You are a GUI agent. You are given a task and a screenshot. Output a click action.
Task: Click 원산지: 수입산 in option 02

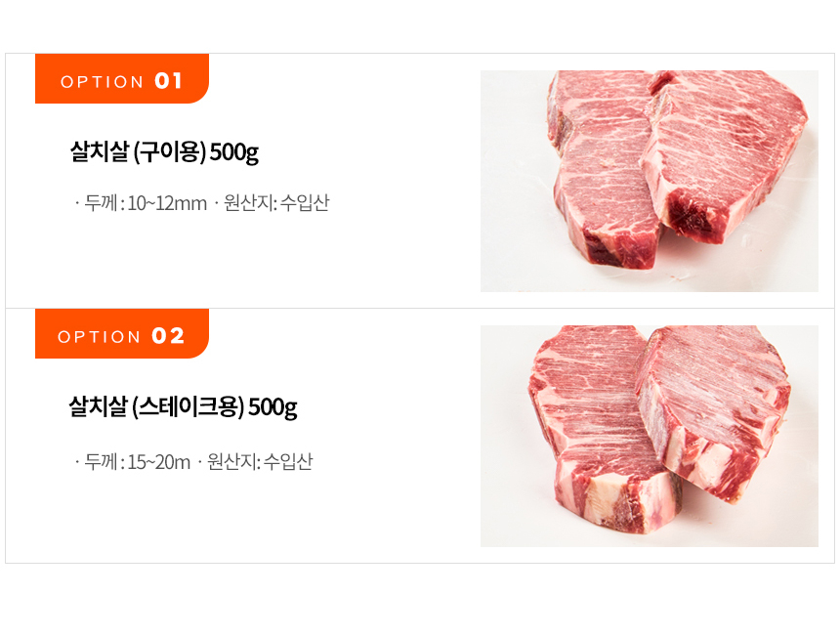click(x=260, y=461)
